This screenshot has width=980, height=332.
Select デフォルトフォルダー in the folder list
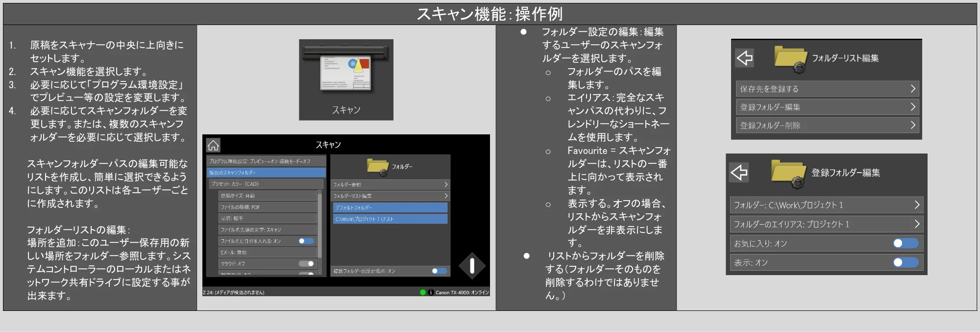391,207
